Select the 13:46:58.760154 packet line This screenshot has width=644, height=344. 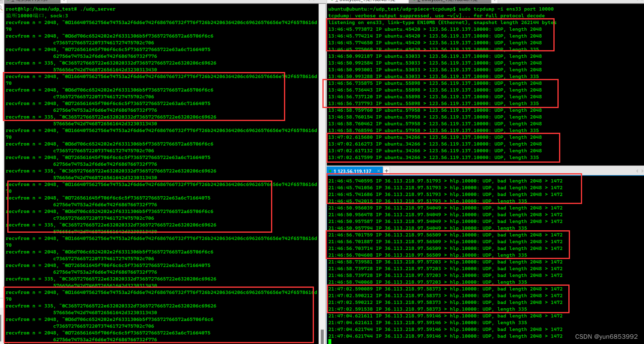click(435, 117)
